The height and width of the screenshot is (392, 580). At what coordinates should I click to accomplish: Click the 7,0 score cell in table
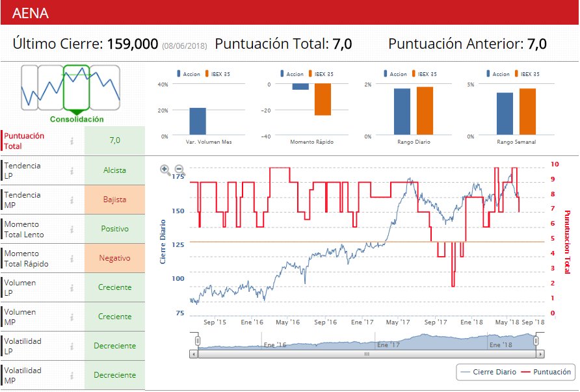[114, 140]
